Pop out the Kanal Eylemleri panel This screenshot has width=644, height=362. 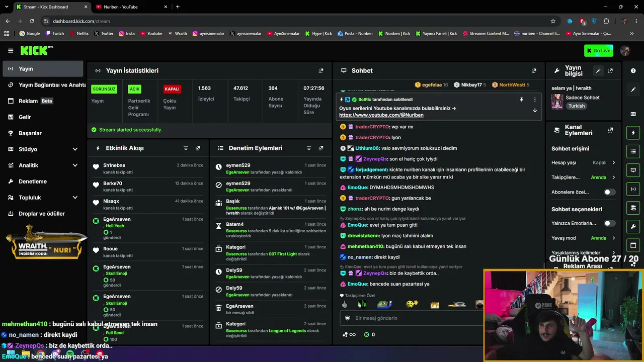[x=610, y=130]
